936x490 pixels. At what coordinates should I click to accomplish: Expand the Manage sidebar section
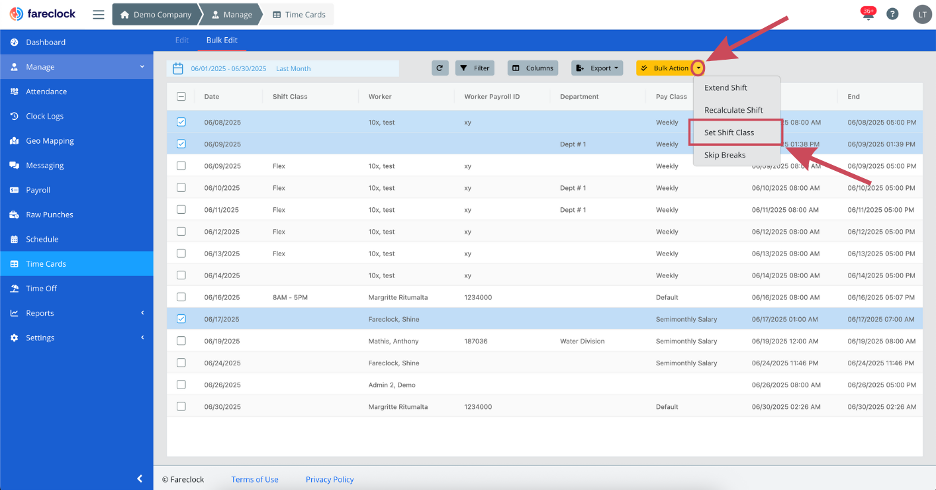[76, 67]
